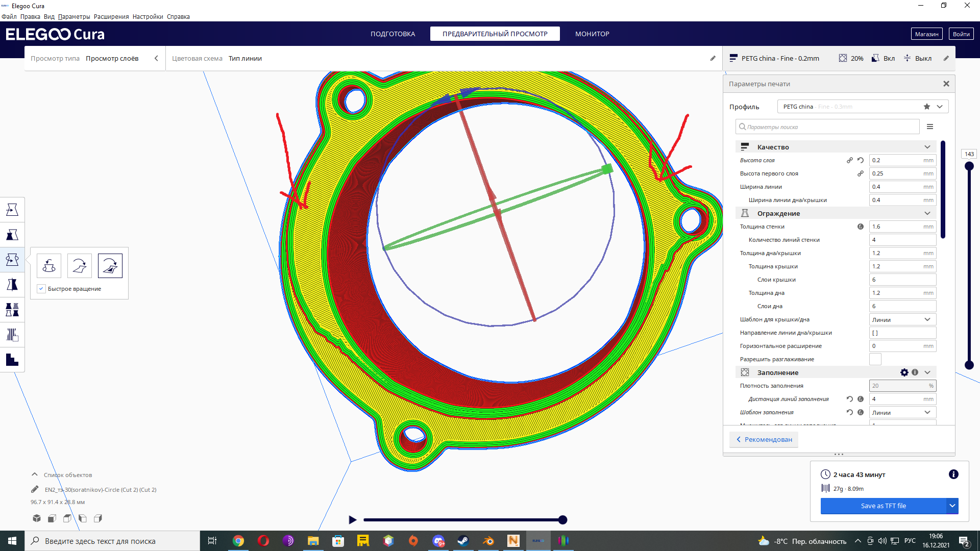The height and width of the screenshot is (551, 980).
Task: Open the Шаблон заполнения dropdown
Action: pyautogui.click(x=902, y=412)
